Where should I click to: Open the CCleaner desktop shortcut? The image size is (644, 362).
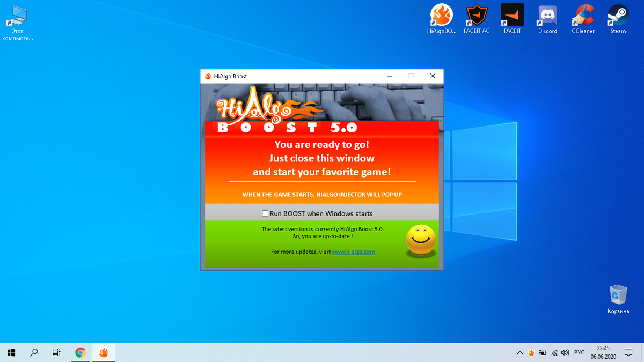tap(583, 19)
